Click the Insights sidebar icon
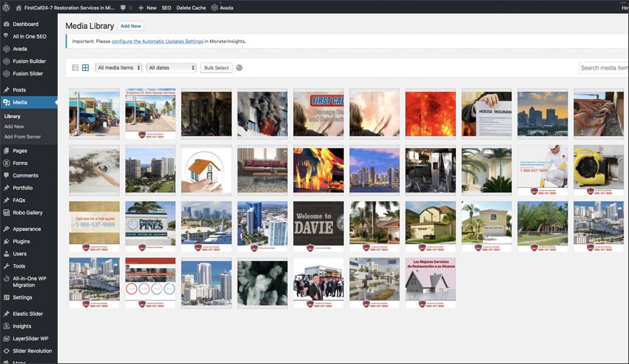This screenshot has height=364, width=629. pos(7,326)
